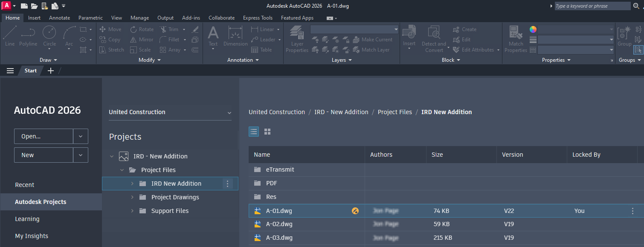
Task: Click the Trim tool
Action: 170,29
